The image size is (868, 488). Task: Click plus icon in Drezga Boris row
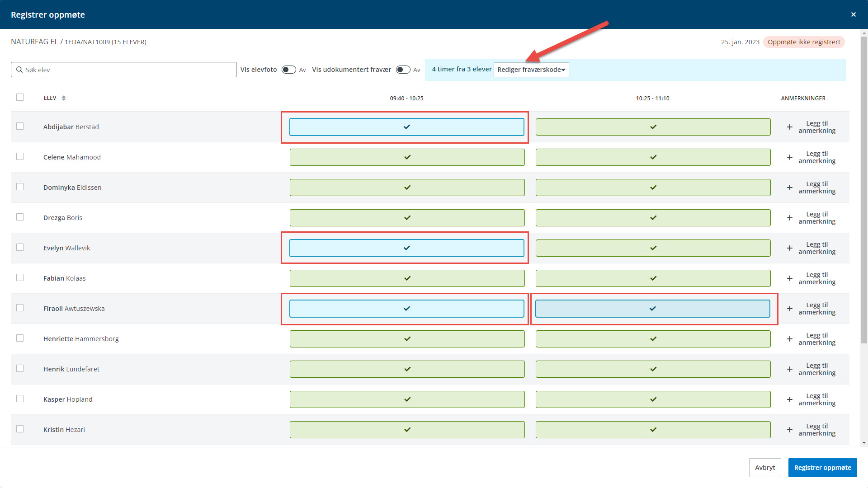coord(789,218)
